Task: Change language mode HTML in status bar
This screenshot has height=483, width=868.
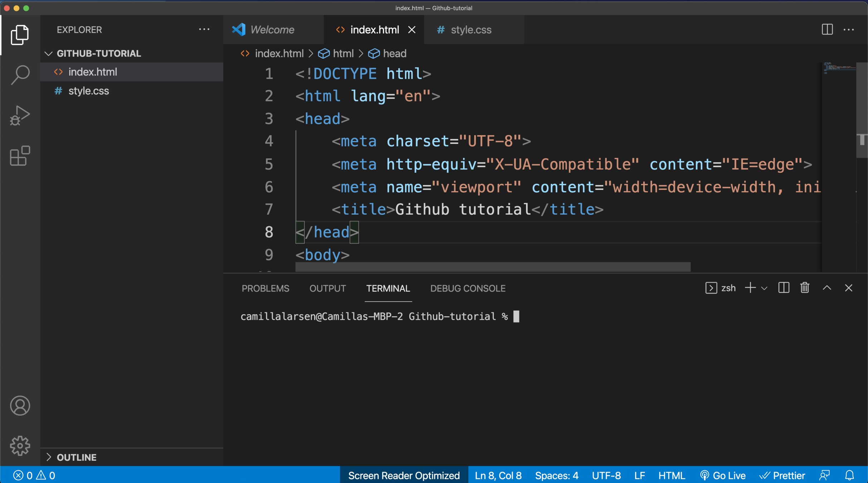Action: [672, 475]
